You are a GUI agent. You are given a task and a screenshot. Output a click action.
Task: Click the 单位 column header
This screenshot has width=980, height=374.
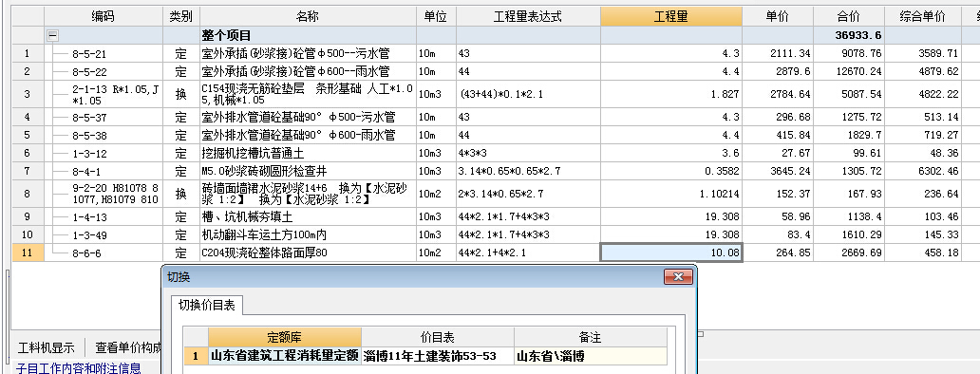point(436,17)
